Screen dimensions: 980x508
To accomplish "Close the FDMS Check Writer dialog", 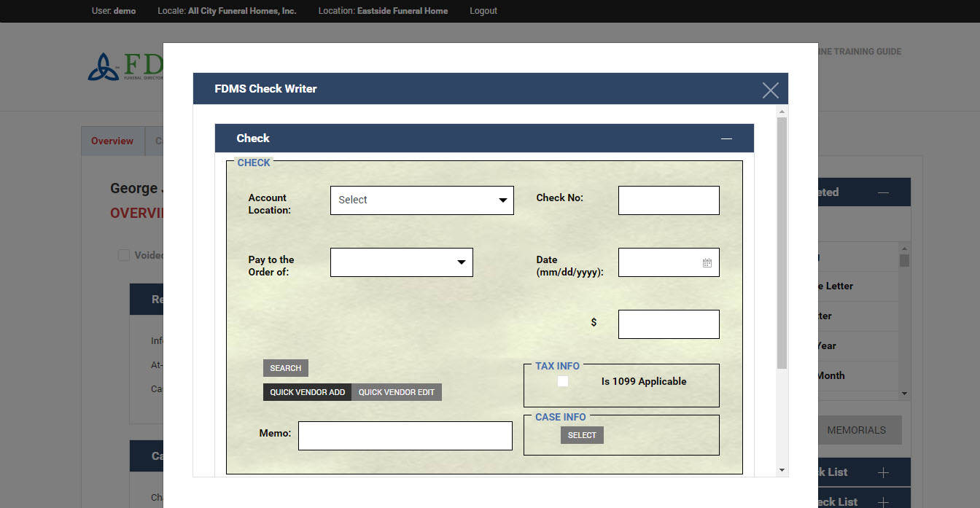I will point(770,90).
